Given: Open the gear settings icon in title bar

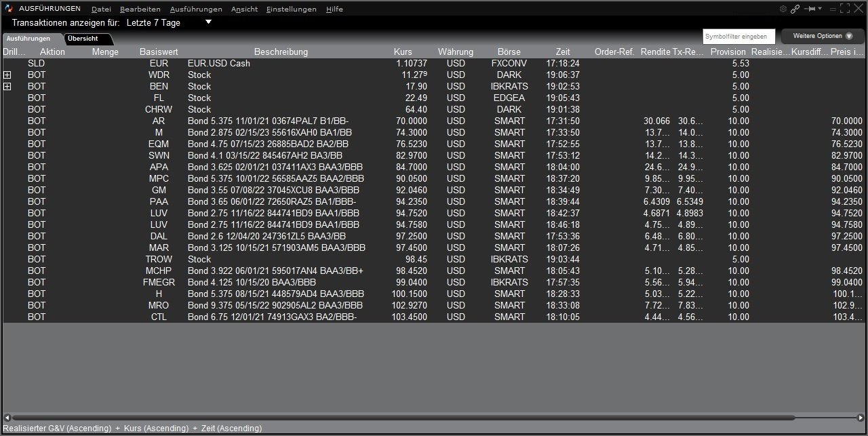Looking at the screenshot, I should [783, 9].
